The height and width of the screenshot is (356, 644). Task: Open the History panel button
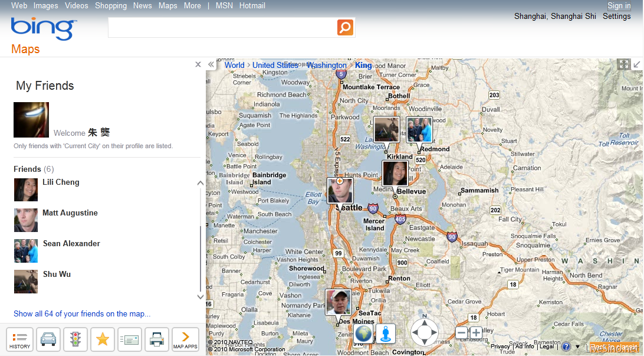[x=19, y=339]
